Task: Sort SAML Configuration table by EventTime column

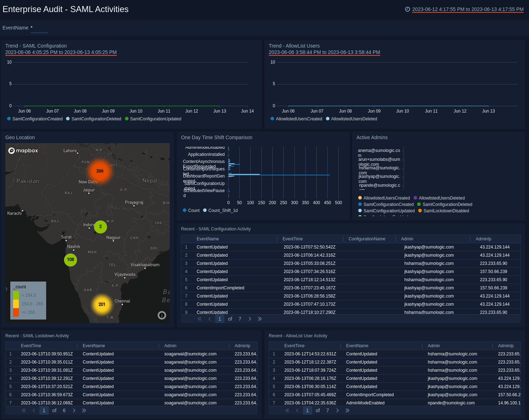Action: pos(293,239)
